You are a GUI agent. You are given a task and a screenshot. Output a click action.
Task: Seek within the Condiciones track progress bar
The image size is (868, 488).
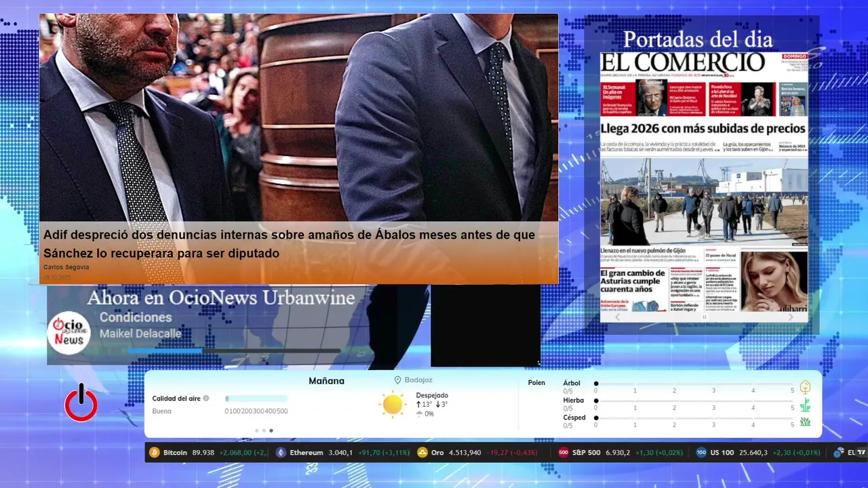point(234,350)
